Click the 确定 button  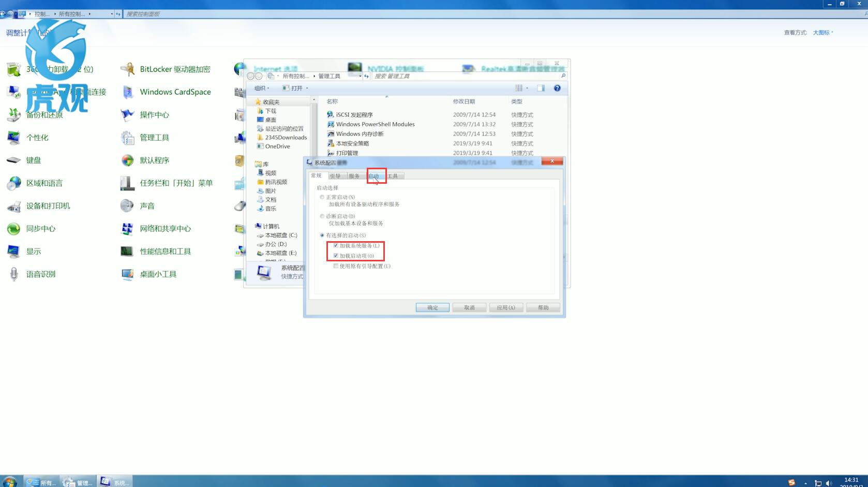432,307
